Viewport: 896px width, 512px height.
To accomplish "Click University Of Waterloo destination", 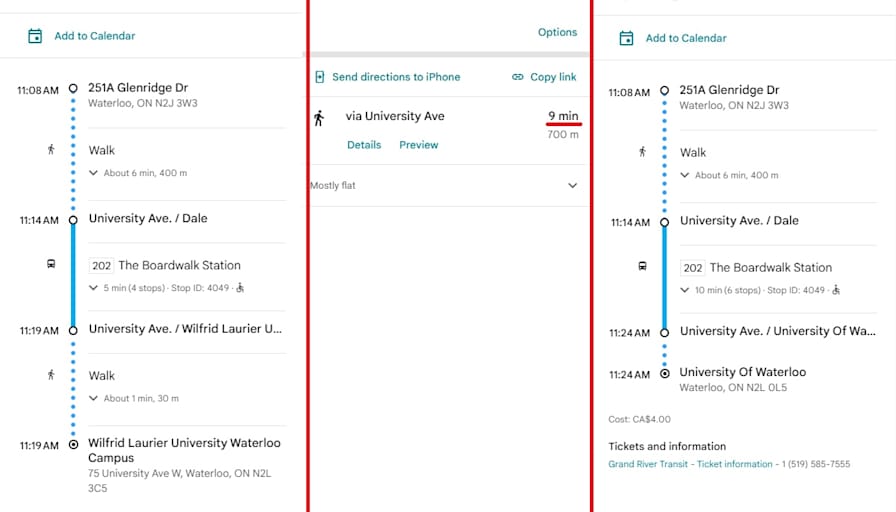I will click(743, 372).
